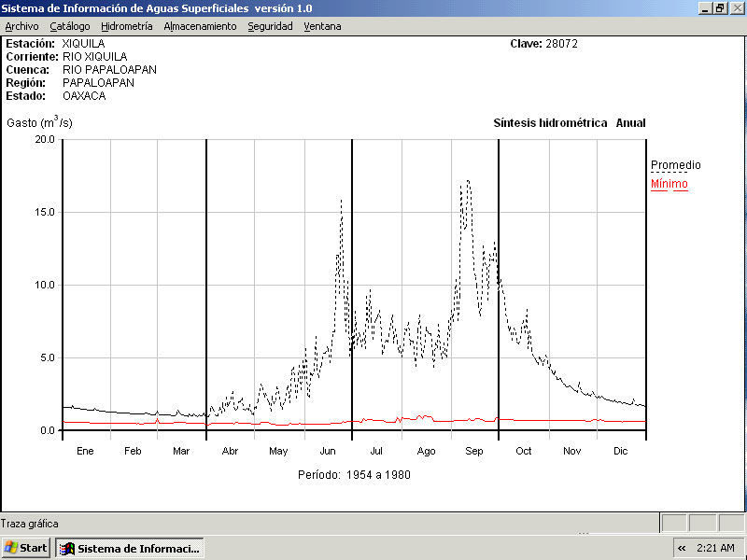Image resolution: width=747 pixels, height=560 pixels.
Task: Open the Seguridad menu
Action: click(x=270, y=26)
